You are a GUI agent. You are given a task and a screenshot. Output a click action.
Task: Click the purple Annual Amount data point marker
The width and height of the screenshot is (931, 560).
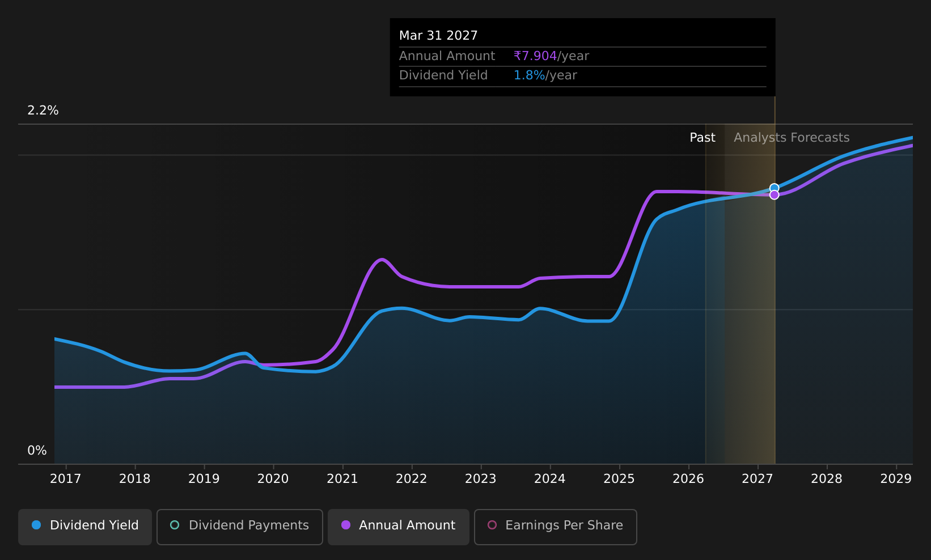774,195
